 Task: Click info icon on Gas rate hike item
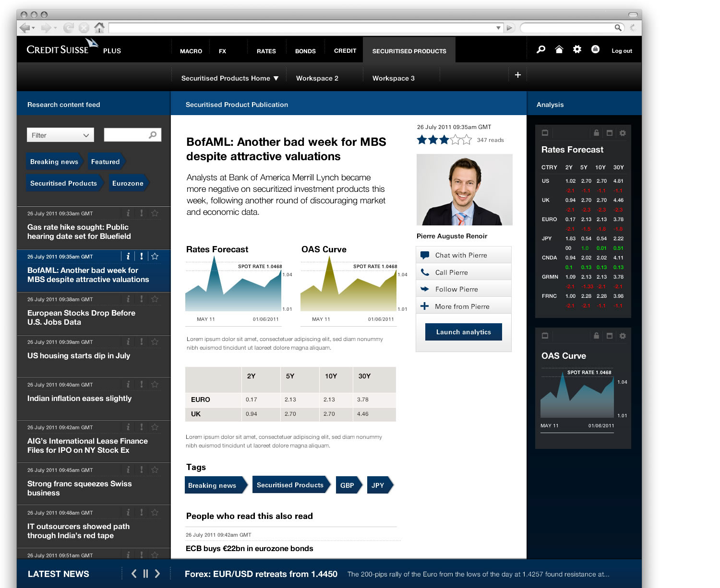coord(128,213)
